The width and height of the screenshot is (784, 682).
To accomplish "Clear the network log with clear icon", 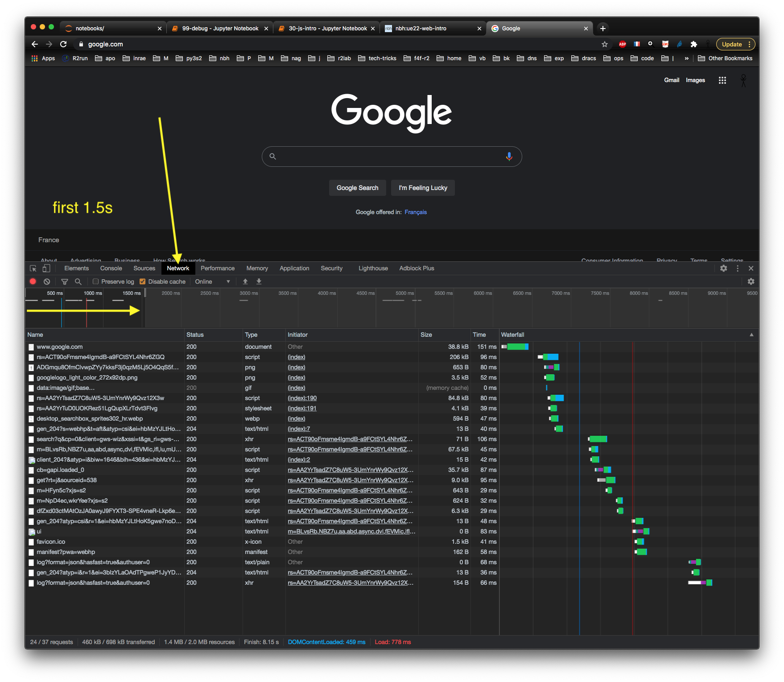I will [47, 281].
